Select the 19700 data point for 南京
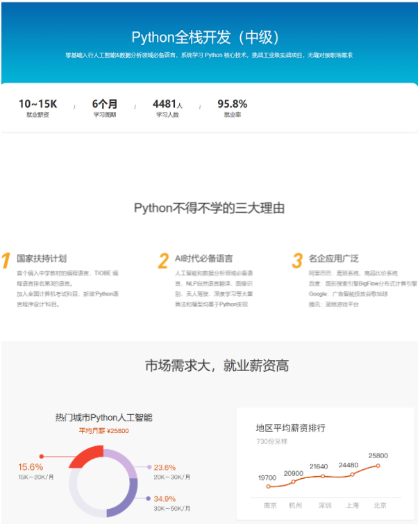This screenshot has height=531, width=420. point(269,487)
